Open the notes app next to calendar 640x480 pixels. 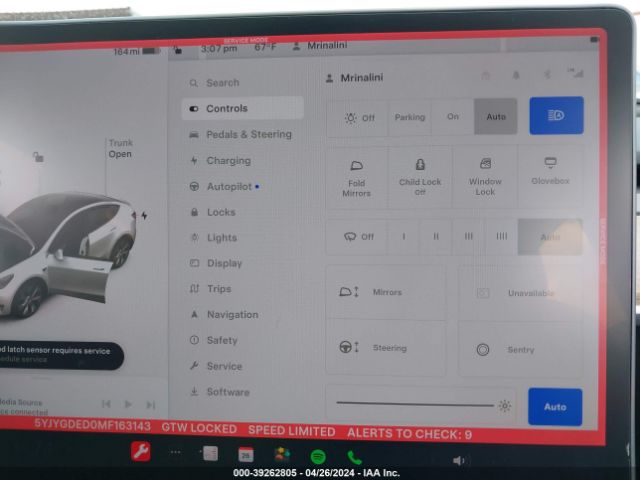(210, 453)
